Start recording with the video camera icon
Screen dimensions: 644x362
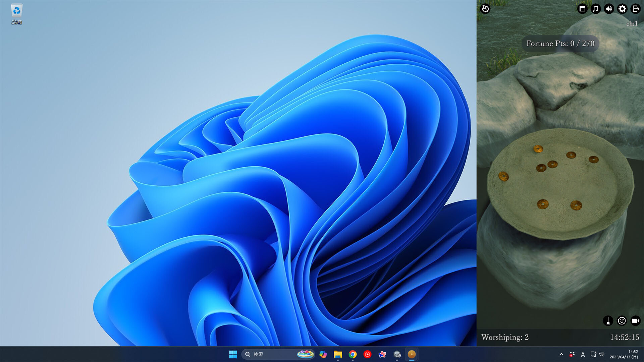click(635, 321)
